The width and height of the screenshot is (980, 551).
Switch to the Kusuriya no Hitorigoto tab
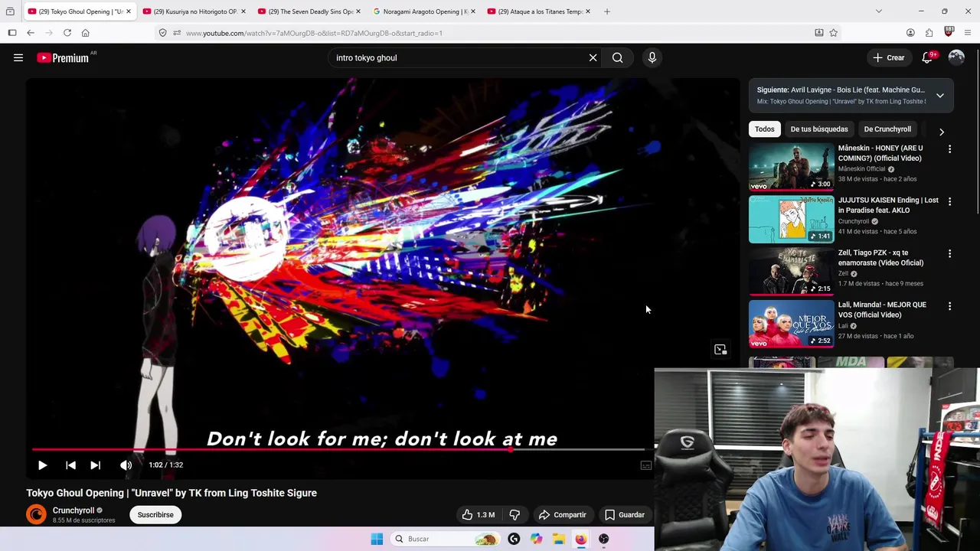coord(194,11)
